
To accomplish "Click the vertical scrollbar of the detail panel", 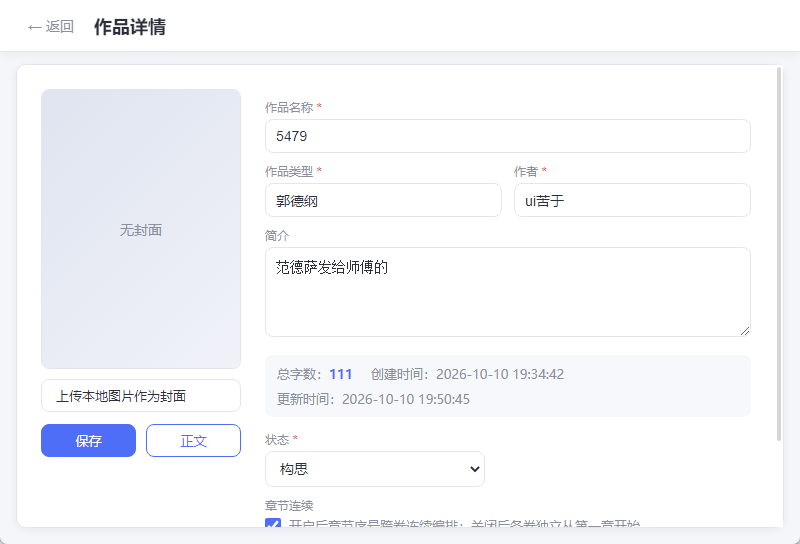I will point(779,254).
